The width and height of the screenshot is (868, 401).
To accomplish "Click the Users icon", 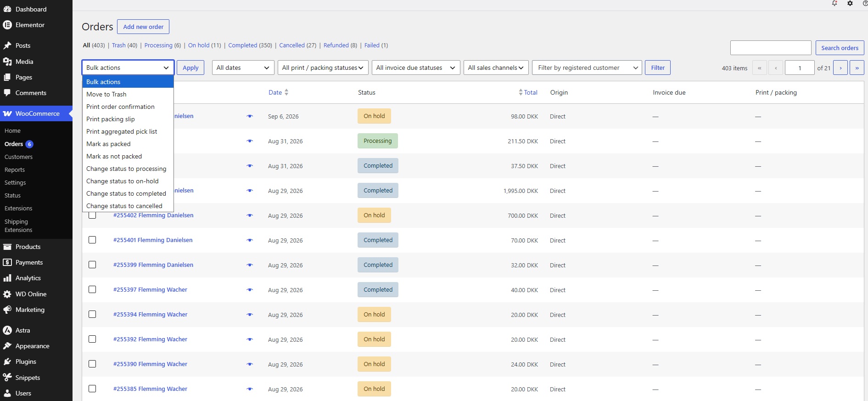I will [x=7, y=393].
